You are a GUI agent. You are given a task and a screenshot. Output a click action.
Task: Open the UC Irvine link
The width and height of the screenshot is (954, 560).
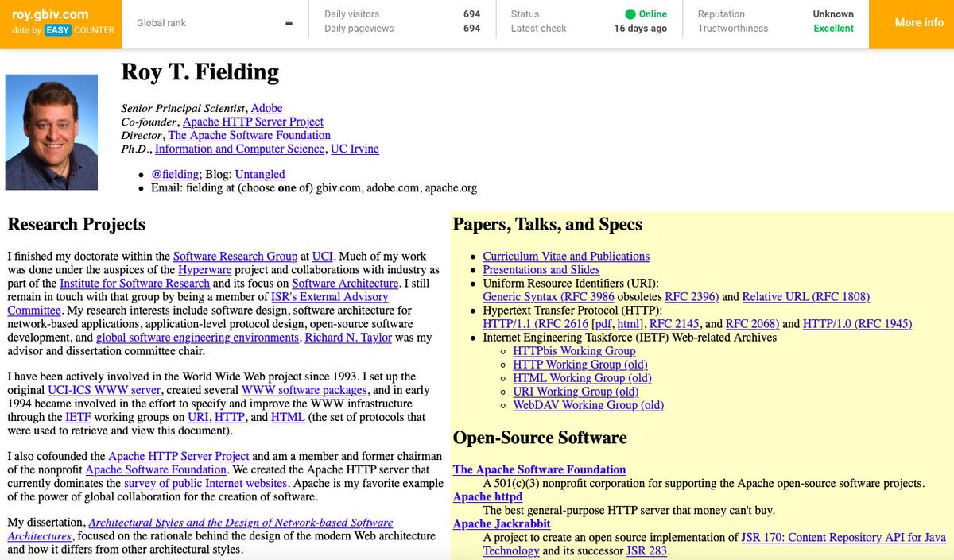coord(355,149)
